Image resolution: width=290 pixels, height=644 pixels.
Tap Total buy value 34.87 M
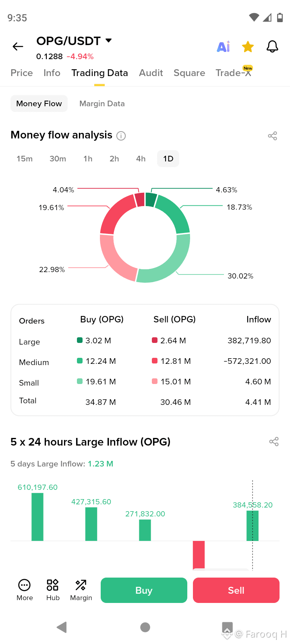pos(101,402)
